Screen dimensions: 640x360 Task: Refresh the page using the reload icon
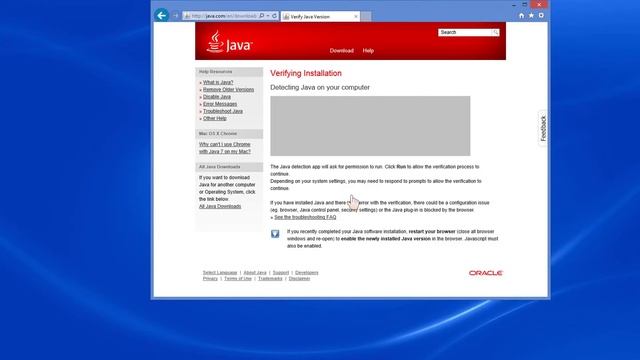275,16
